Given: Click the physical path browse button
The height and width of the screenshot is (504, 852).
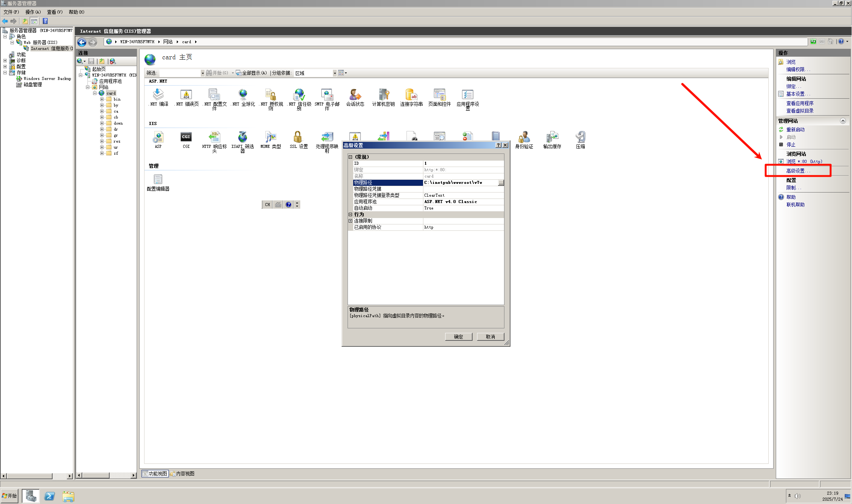Looking at the screenshot, I should click(501, 183).
